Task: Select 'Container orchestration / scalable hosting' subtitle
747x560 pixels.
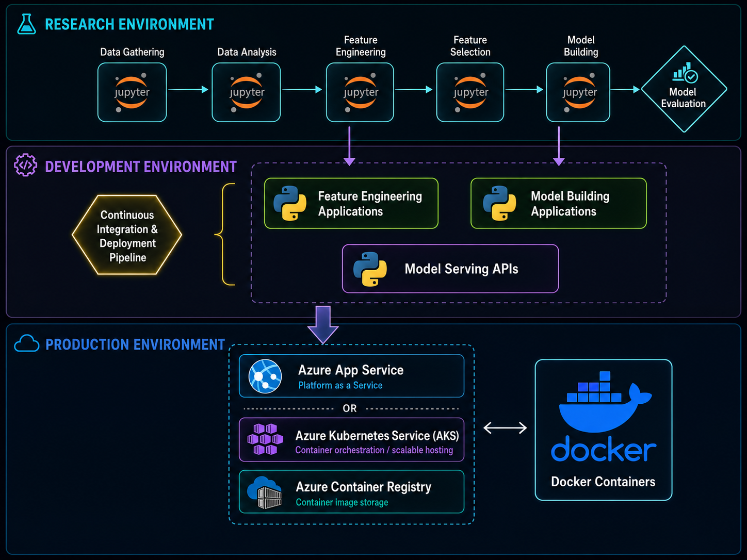Action: [x=374, y=450]
